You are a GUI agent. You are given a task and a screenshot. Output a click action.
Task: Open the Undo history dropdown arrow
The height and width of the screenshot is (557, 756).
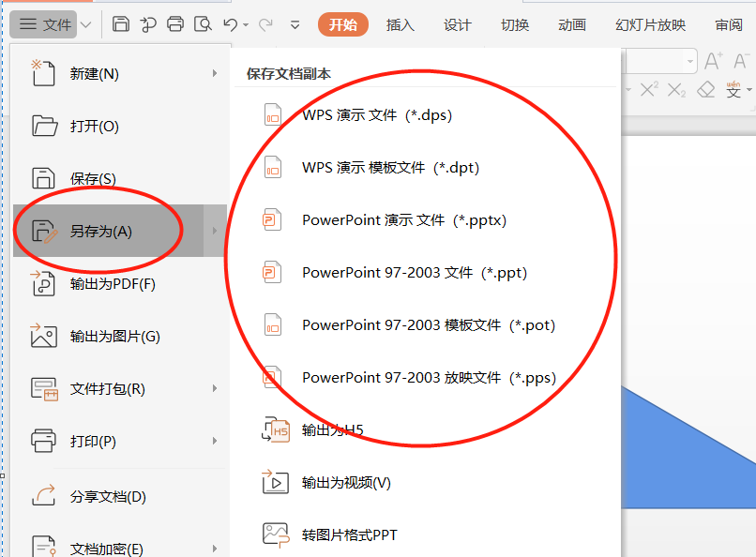point(245,24)
